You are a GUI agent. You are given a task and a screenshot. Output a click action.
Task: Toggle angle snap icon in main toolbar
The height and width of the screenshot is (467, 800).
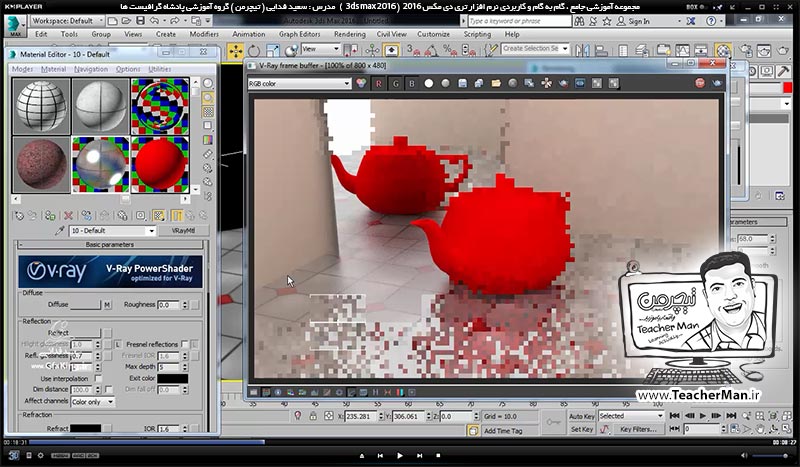tap(431, 50)
